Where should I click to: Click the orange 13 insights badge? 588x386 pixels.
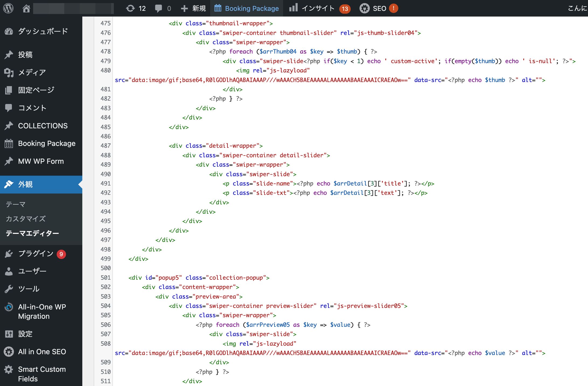click(345, 9)
